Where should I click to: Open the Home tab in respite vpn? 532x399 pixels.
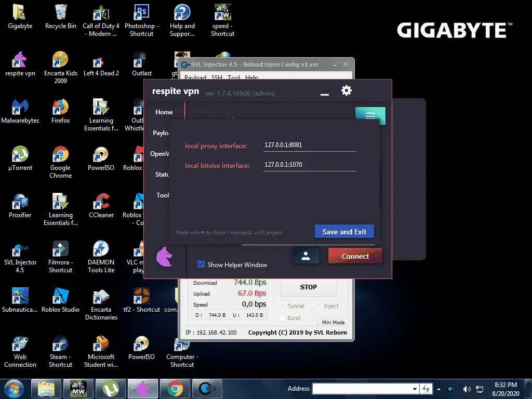tap(164, 112)
